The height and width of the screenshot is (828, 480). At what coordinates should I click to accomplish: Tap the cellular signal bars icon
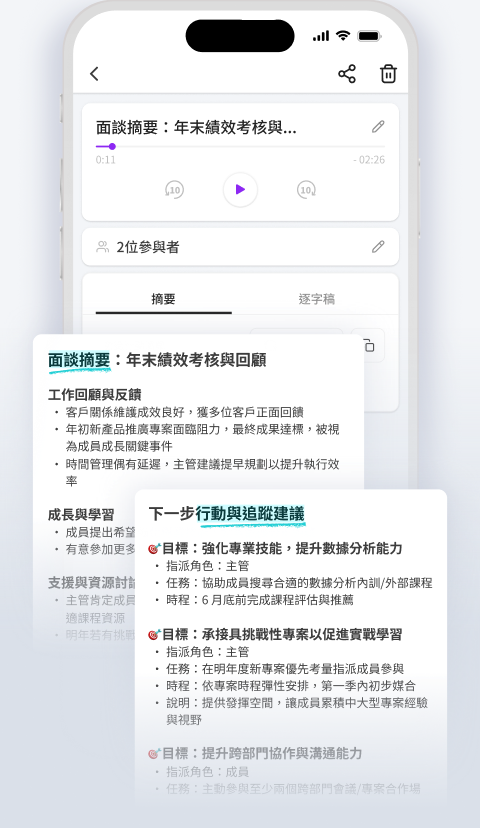tap(321, 36)
